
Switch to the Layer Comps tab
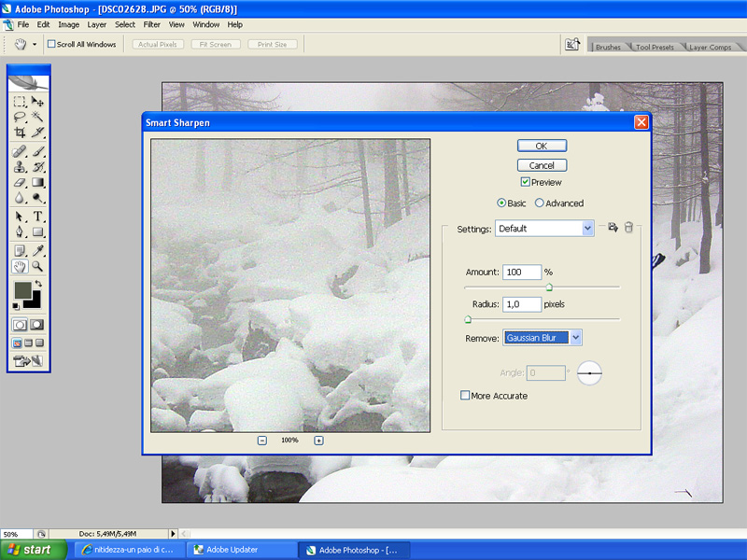pyautogui.click(x=710, y=47)
